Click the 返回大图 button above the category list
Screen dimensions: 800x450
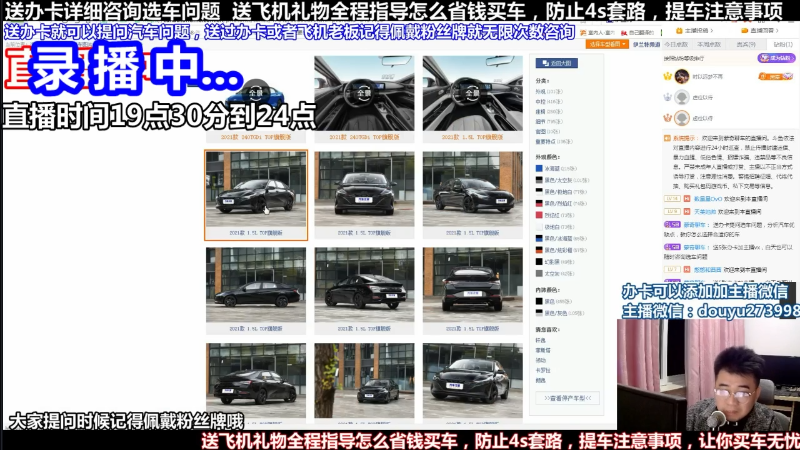(557, 63)
